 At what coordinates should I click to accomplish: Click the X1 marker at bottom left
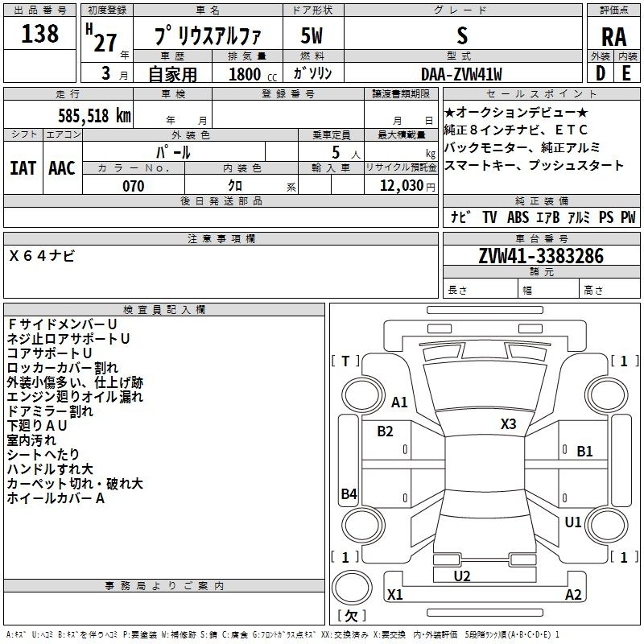pyautogui.click(x=395, y=595)
